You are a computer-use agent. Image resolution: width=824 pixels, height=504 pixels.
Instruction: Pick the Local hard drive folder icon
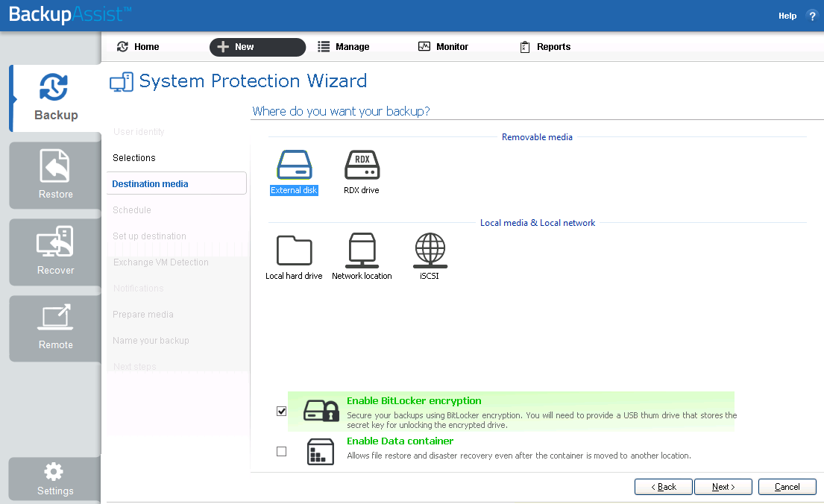click(x=295, y=251)
